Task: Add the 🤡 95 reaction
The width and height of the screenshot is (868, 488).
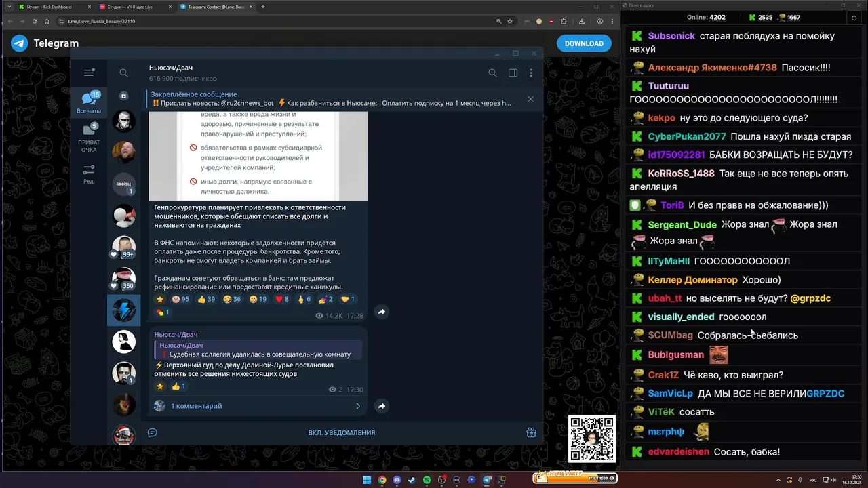Action: point(180,299)
